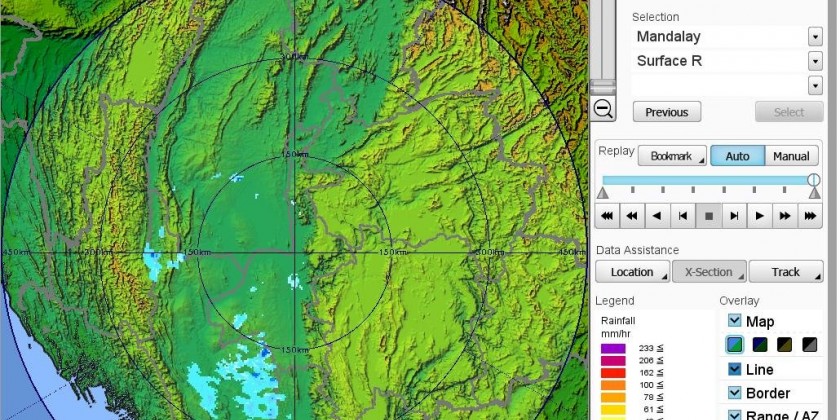Image resolution: width=840 pixels, height=420 pixels.
Task: Disable the Border overlay checkbox
Action: (734, 393)
